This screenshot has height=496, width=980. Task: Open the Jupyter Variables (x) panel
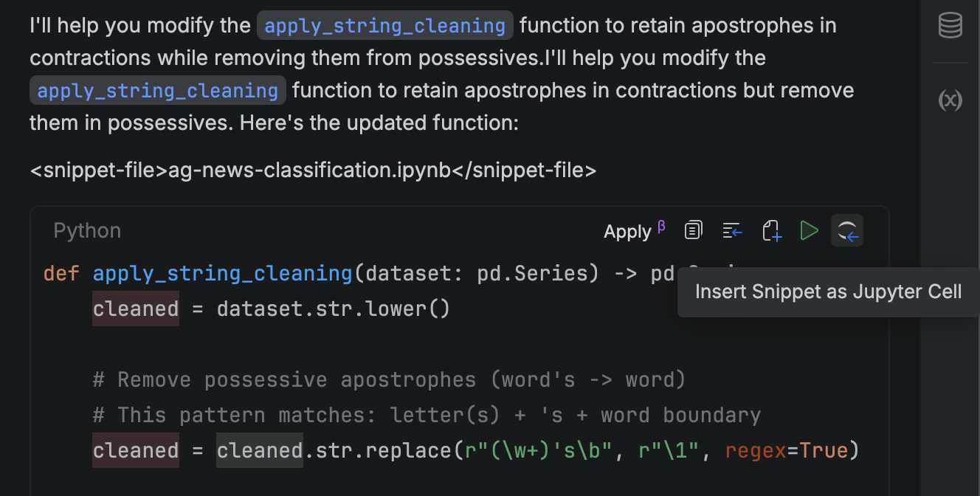[x=950, y=100]
